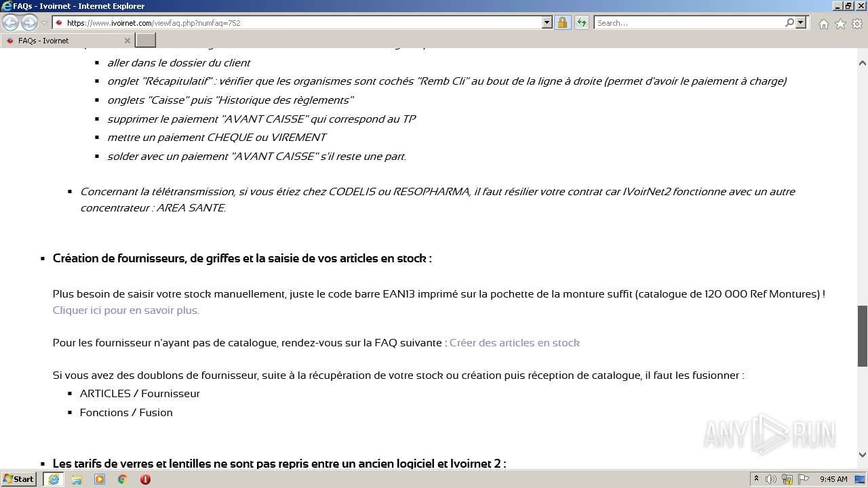868x488 pixels.
Task: Click the network tray icon
Action: pos(787,479)
